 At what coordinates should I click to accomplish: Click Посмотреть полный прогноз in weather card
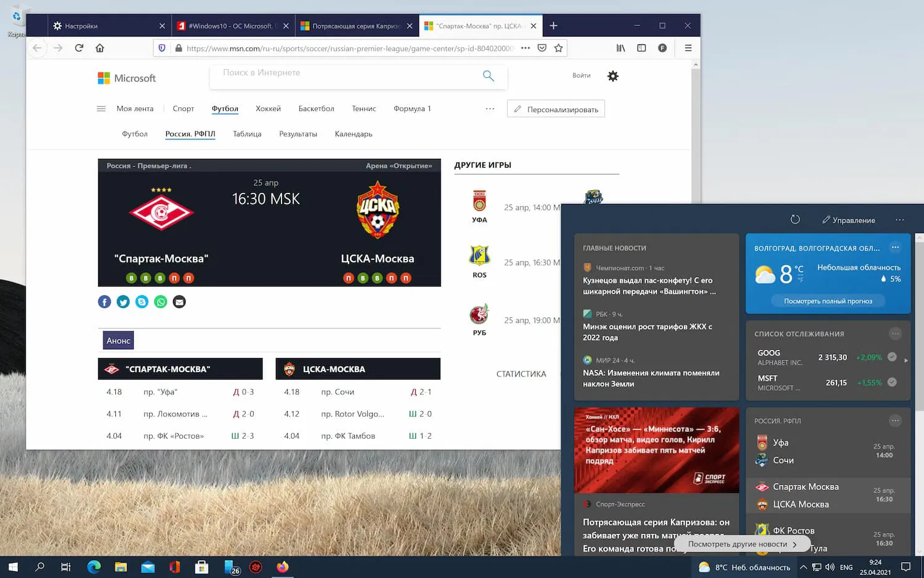(x=828, y=301)
